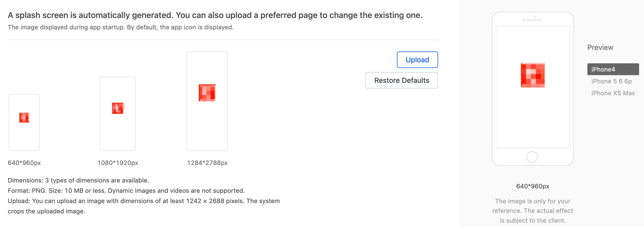
Task: Switch preview to iPhone XS Max
Action: tap(613, 93)
